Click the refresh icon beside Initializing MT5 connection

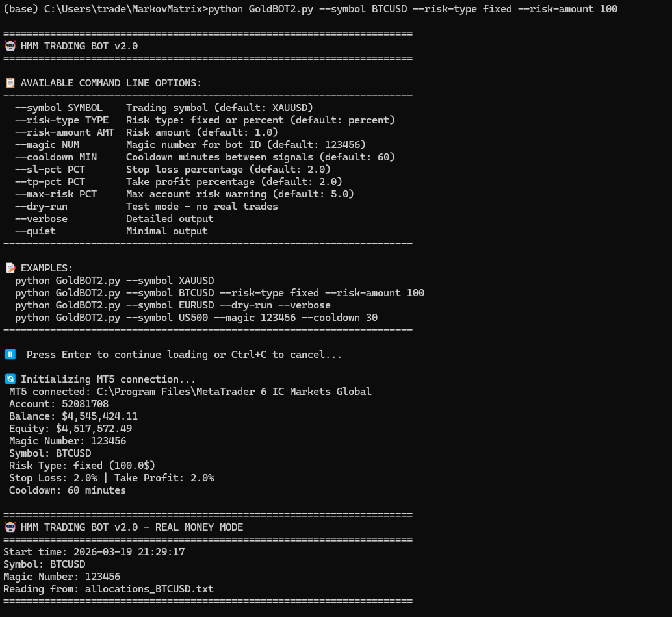(x=10, y=379)
